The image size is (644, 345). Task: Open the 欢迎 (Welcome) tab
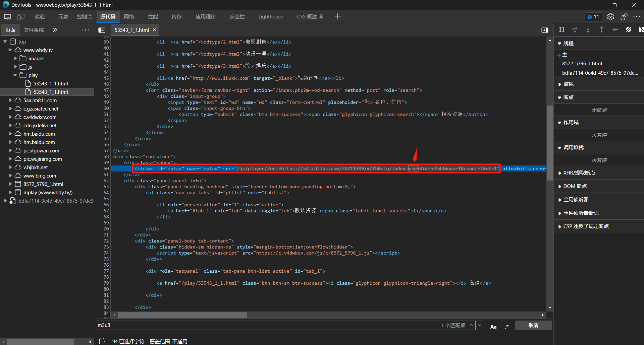(x=40, y=17)
